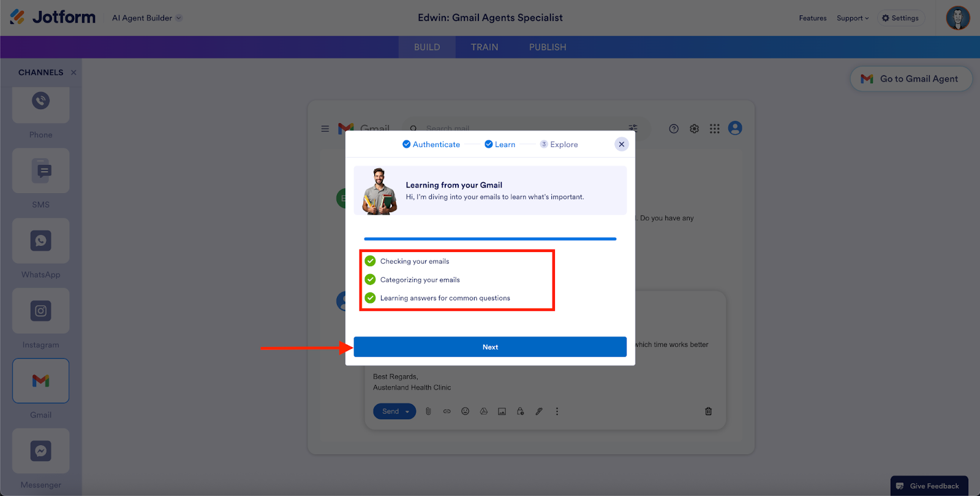Open the Gmail channel

(x=41, y=381)
